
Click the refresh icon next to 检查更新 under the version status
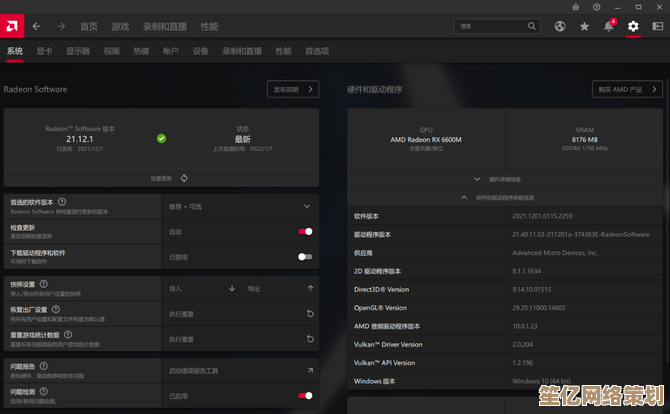tap(184, 178)
